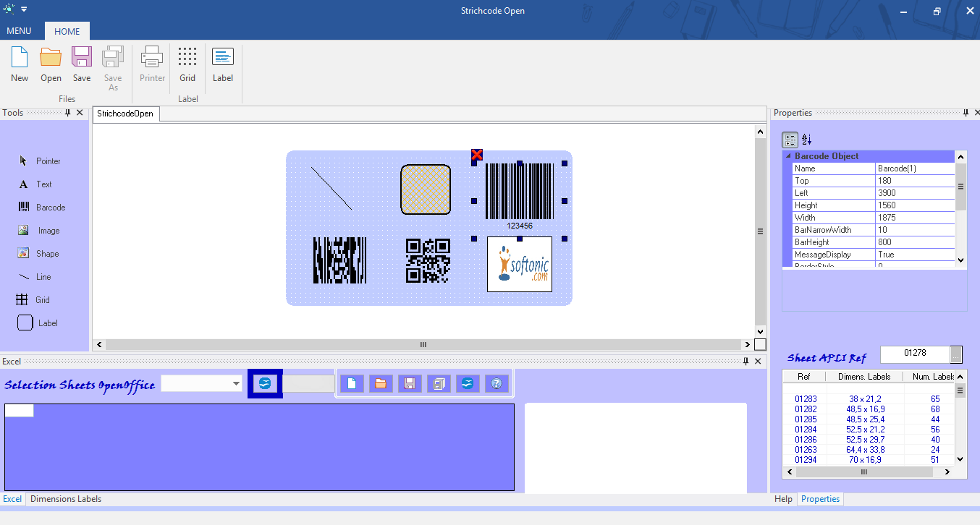The width and height of the screenshot is (980, 525).
Task: Click the help icon in Excel toolbar
Action: coord(496,384)
